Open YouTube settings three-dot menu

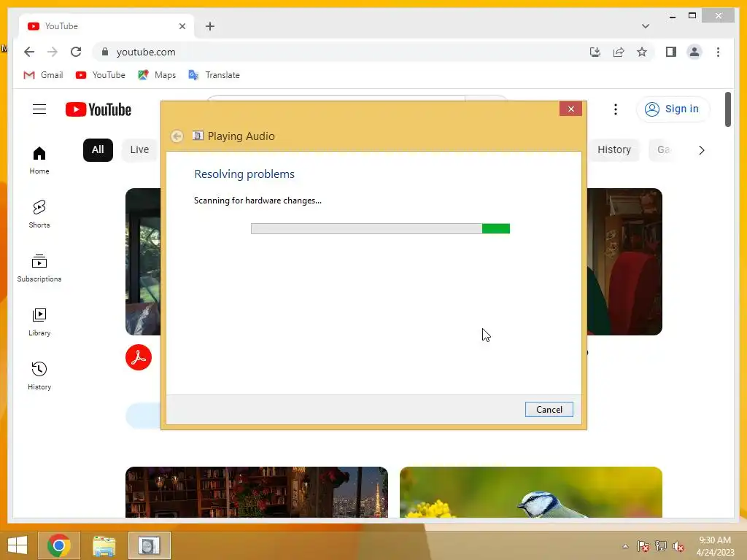616,109
